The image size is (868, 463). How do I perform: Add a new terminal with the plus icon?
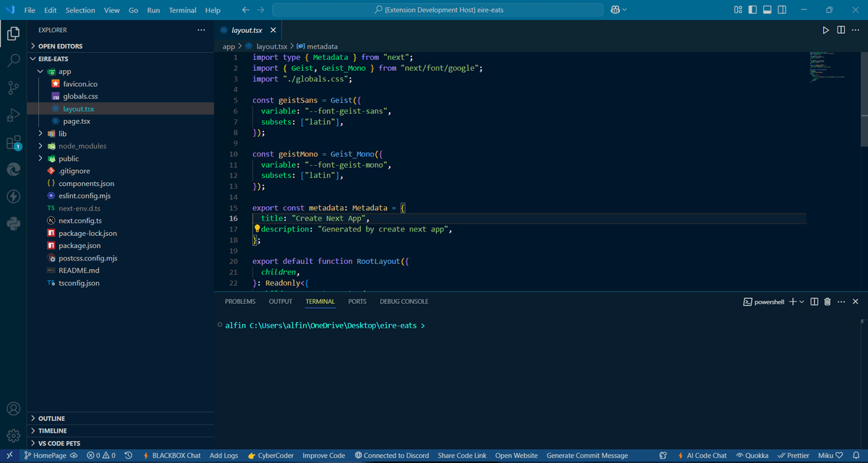click(793, 302)
